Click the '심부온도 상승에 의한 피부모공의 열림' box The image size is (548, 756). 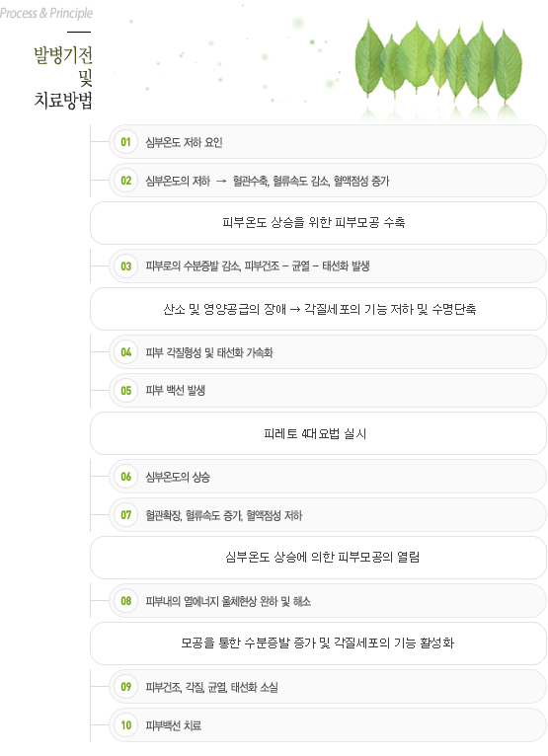(x=318, y=558)
